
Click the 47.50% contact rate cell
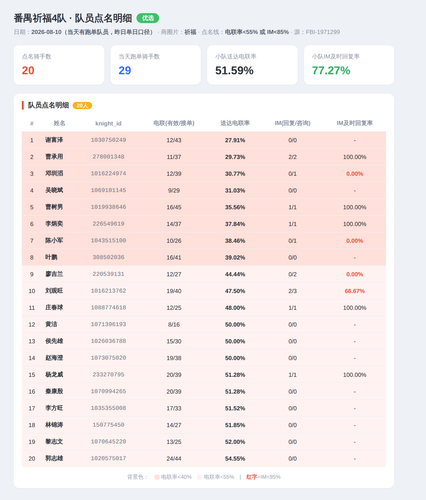(235, 291)
